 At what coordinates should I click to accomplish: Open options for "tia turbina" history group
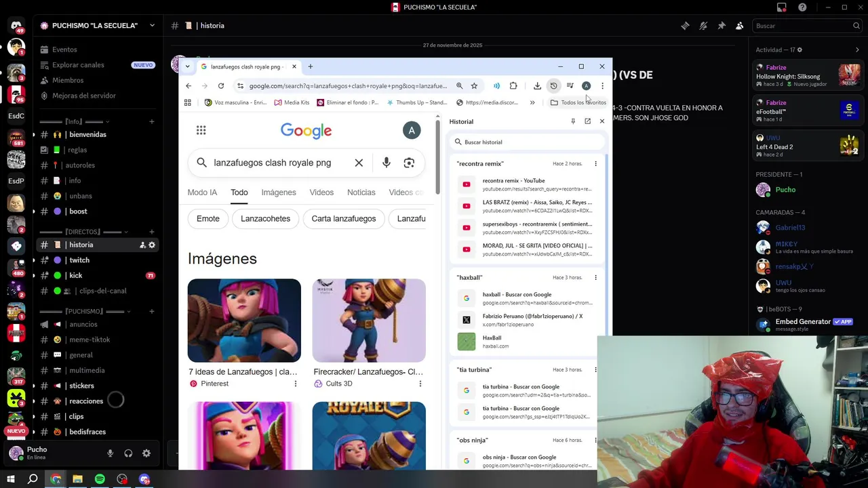[595, 369]
